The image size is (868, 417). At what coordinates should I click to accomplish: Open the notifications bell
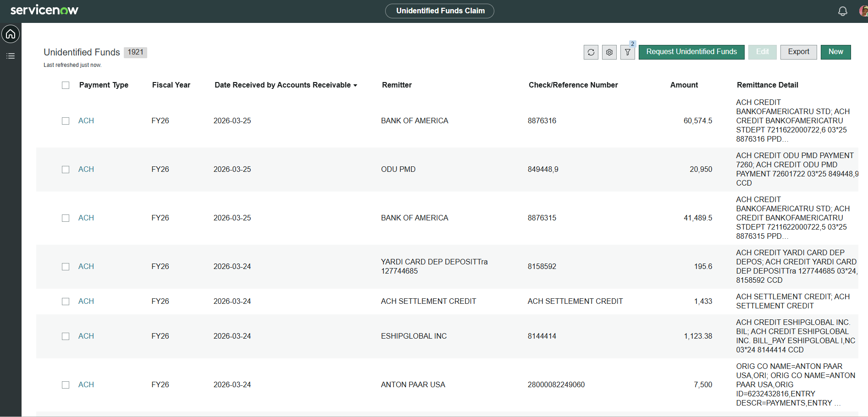[842, 11]
